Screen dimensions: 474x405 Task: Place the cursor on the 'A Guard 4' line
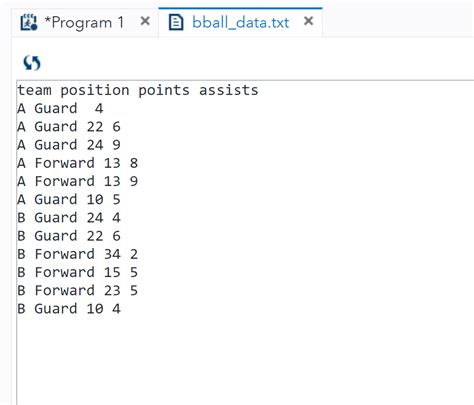click(x=60, y=109)
